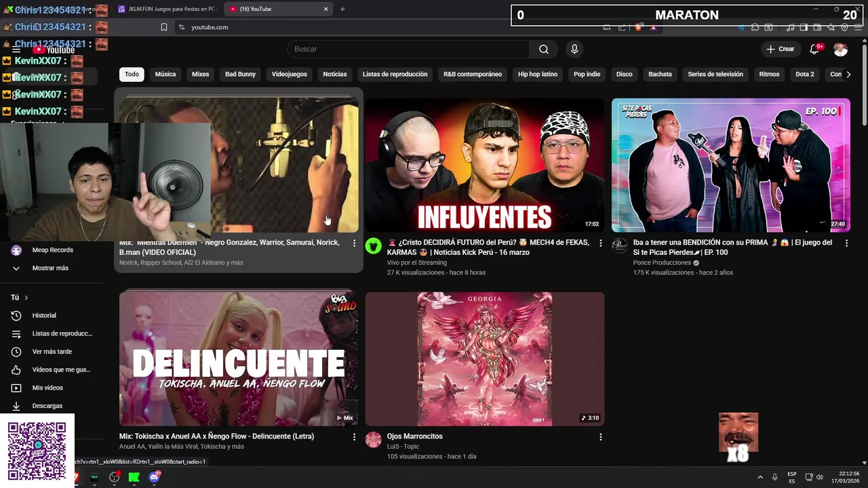Select the Ritmos filter chip
The image size is (868, 488).
click(x=770, y=74)
